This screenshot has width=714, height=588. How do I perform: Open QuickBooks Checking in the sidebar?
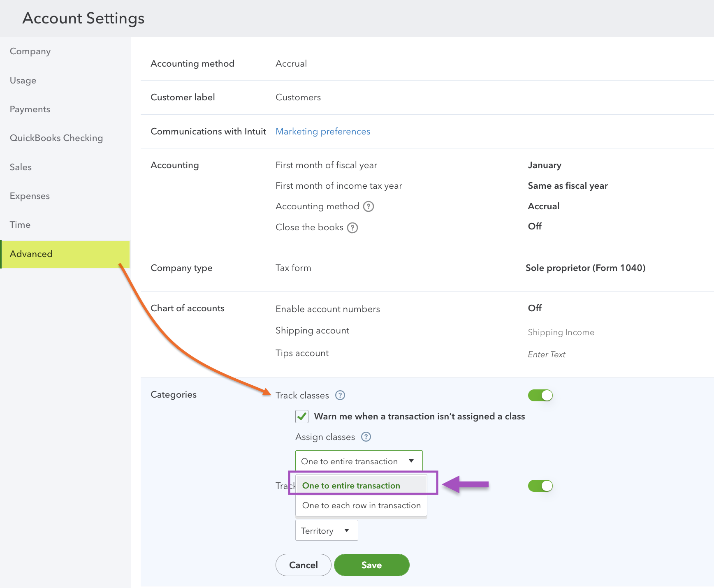56,138
